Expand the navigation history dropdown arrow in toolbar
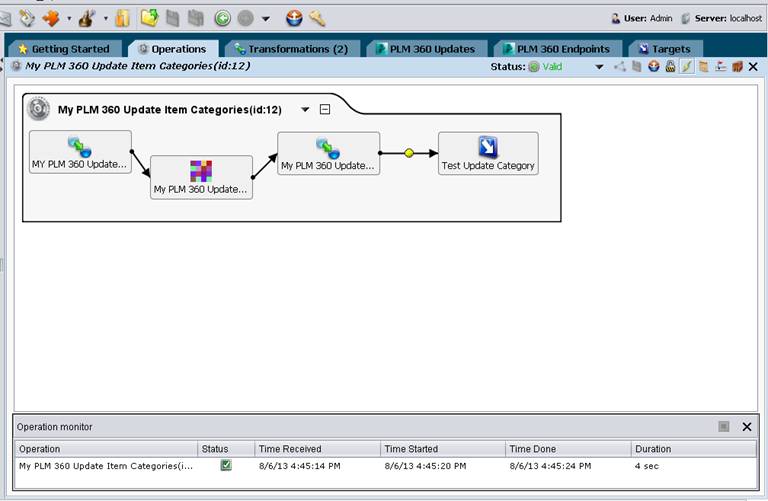Screen dimensions: 768x501 point(265,19)
